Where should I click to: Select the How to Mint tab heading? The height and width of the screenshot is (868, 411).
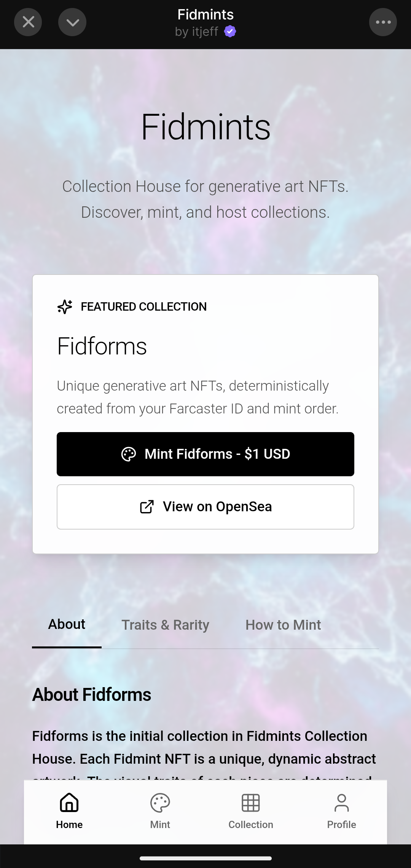point(283,625)
